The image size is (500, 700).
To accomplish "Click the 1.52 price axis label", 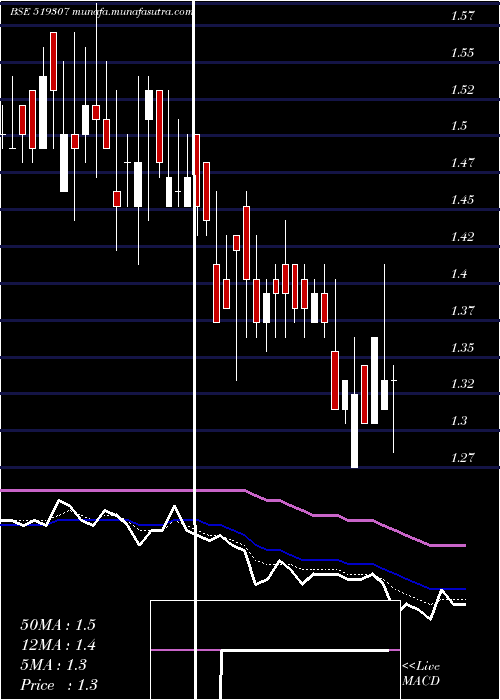I will (x=462, y=90).
